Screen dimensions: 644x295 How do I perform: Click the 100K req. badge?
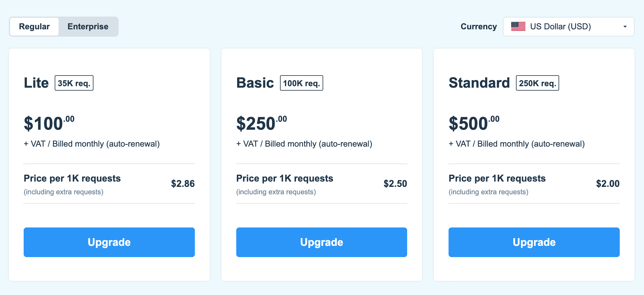302,83
